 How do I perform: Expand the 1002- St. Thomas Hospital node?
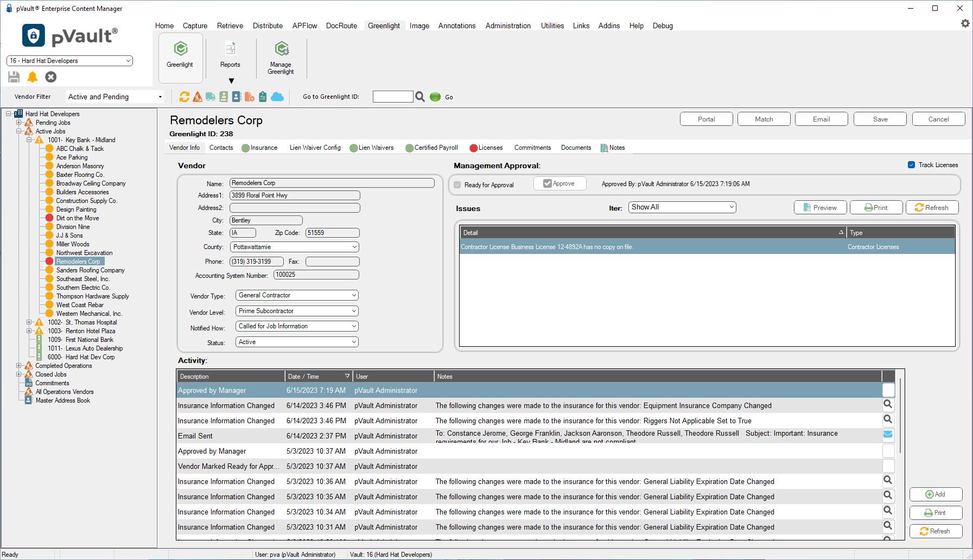click(x=29, y=322)
